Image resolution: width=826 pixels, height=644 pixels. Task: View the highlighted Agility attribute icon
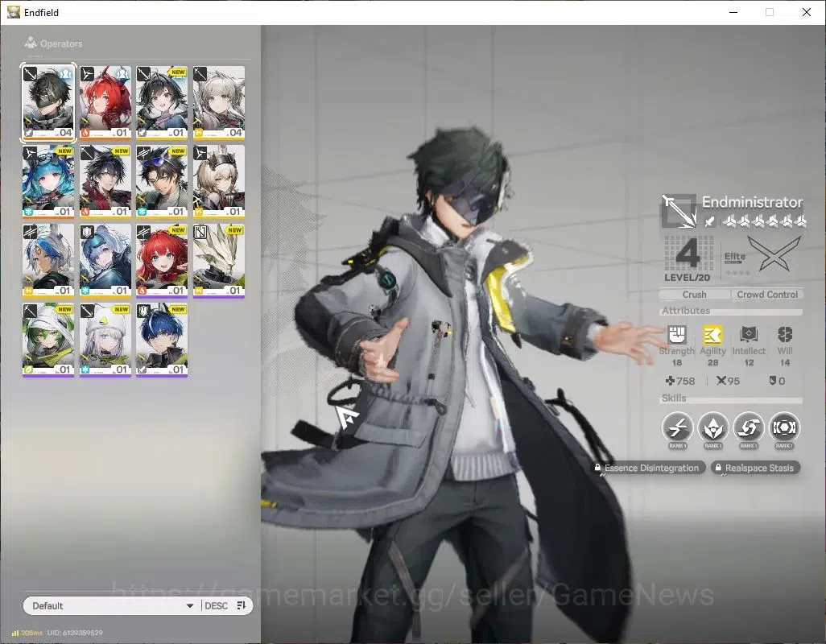[x=712, y=334]
